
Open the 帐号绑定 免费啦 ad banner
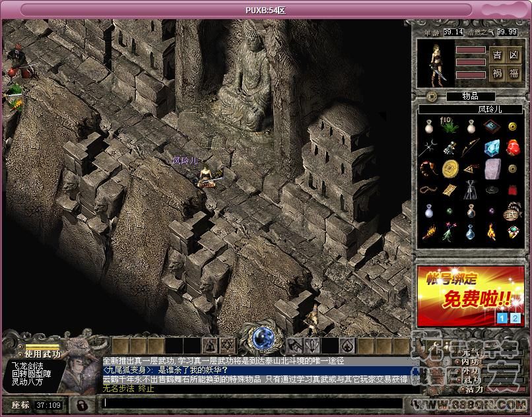pos(471,297)
